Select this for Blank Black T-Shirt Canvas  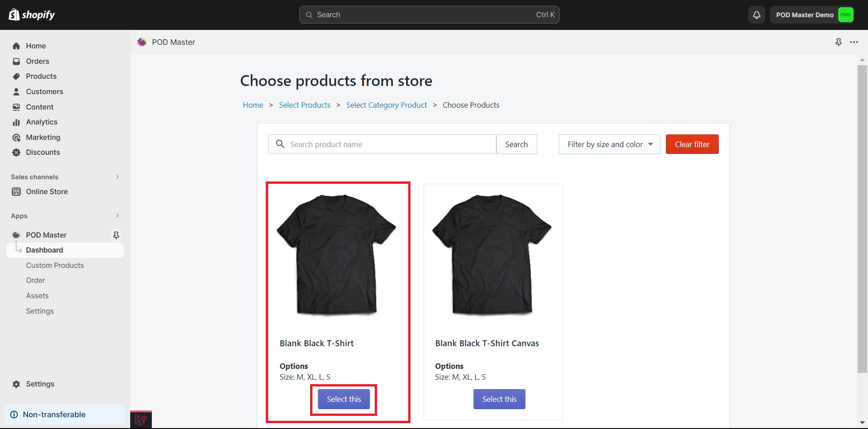coord(499,399)
